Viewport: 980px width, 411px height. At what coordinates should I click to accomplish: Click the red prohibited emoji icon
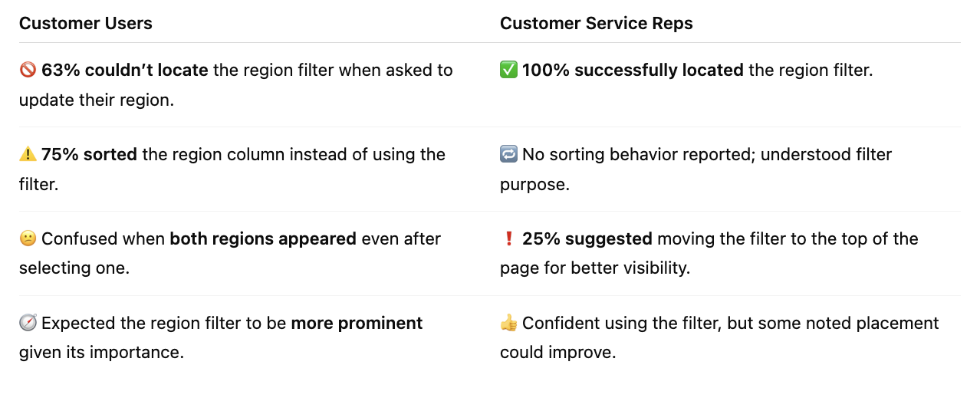(28, 71)
